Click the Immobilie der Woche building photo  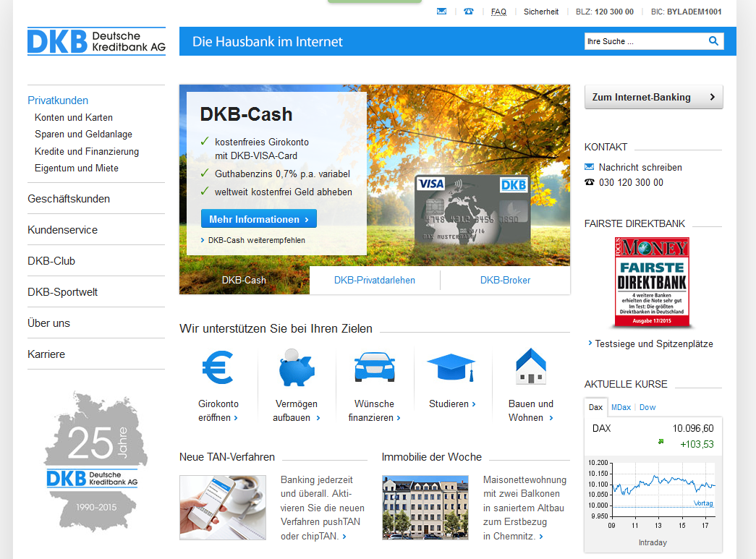pos(425,508)
